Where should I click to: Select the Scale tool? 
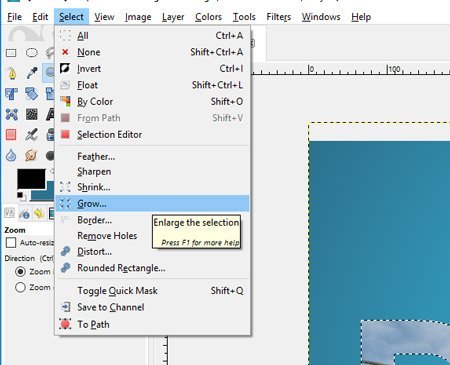click(x=50, y=94)
